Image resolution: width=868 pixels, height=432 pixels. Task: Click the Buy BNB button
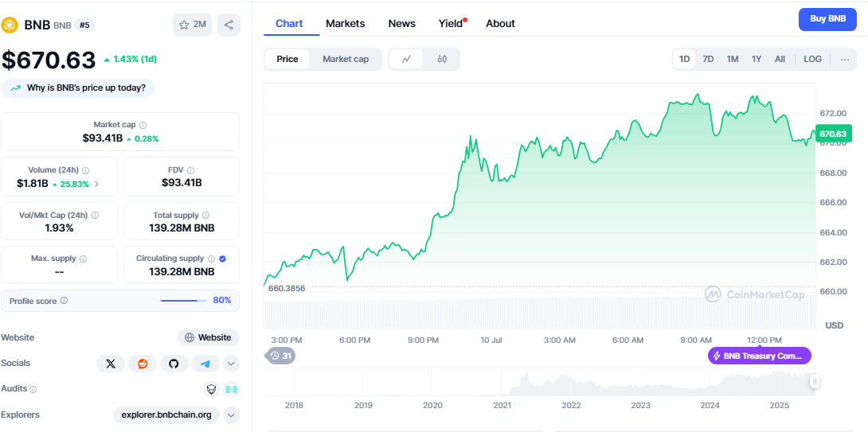(827, 19)
